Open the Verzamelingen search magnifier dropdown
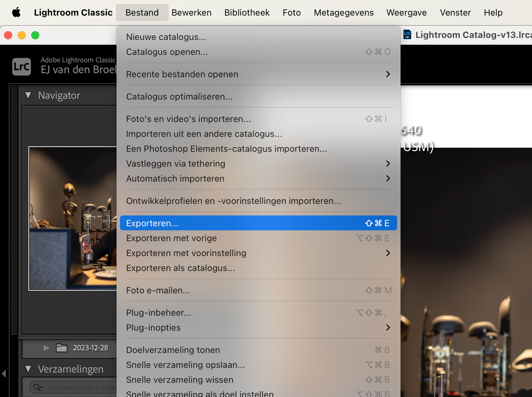Screen dimensions: 532x397 pyautogui.click(x=38, y=387)
